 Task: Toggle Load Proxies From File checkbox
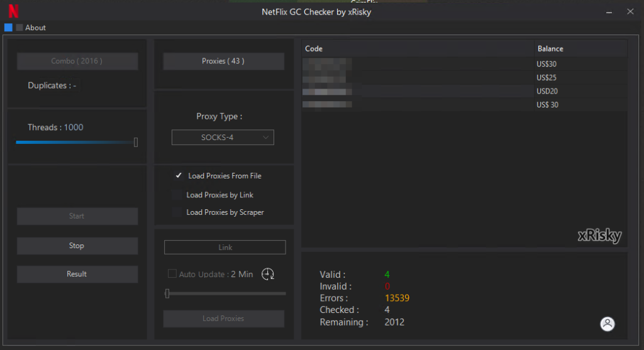pos(179,175)
